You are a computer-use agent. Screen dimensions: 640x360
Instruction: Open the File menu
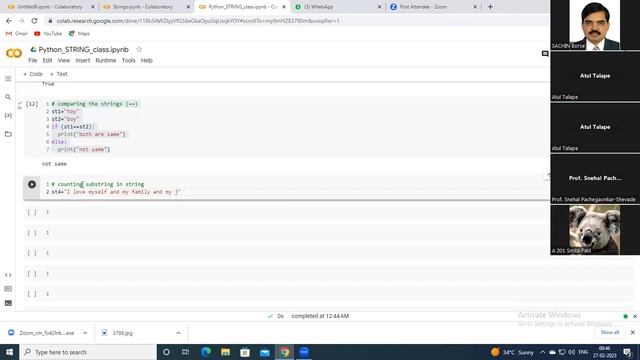click(x=33, y=60)
